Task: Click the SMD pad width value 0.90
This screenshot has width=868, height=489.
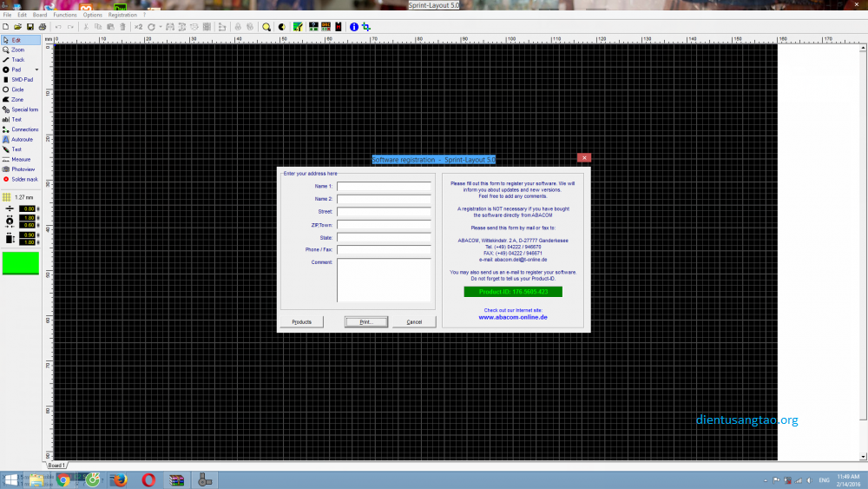Action: coord(27,235)
